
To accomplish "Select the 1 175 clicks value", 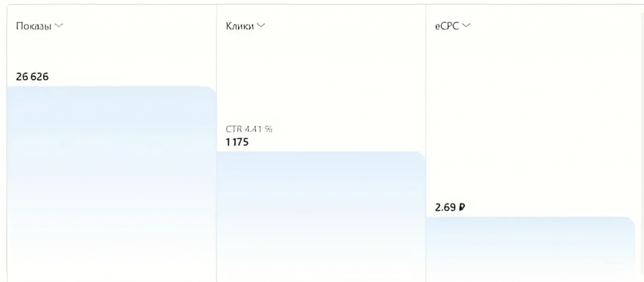I will pyautogui.click(x=237, y=142).
